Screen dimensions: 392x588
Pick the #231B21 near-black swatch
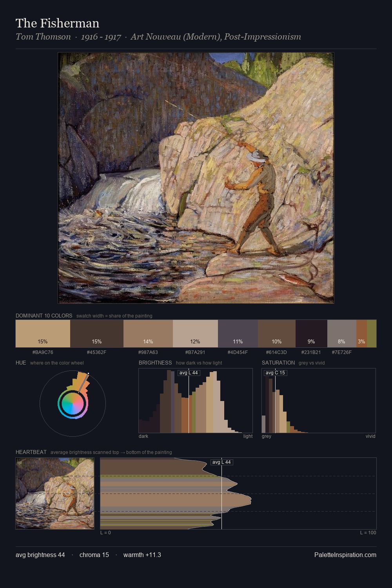(311, 334)
